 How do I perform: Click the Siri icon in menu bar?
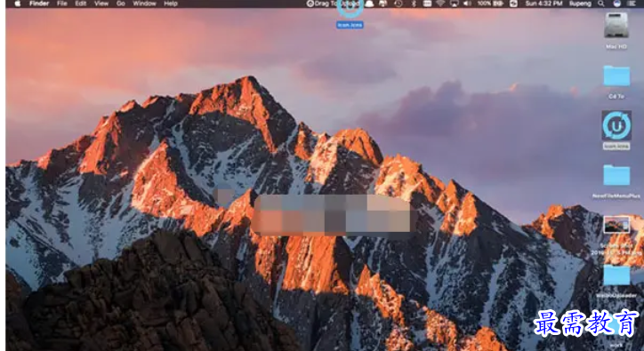tap(616, 4)
